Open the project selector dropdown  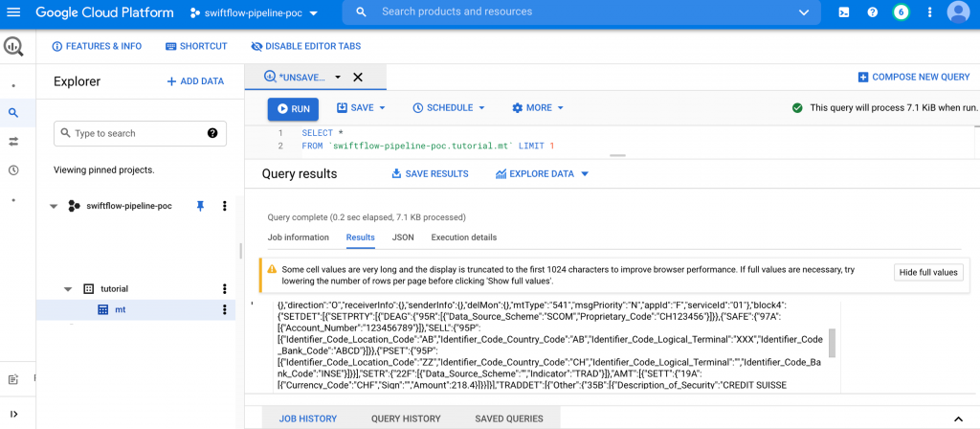tap(246, 12)
